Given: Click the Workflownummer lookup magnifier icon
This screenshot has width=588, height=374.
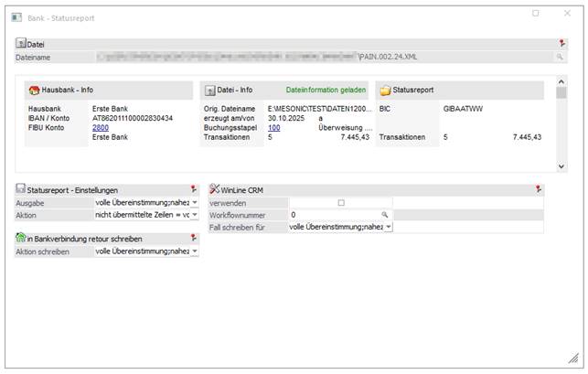Looking at the screenshot, I should pos(386,214).
